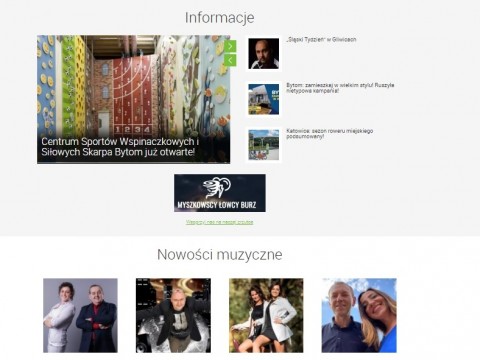Open music tile with bald man in dark jacket
The height and width of the screenshot is (360, 480).
click(173, 316)
